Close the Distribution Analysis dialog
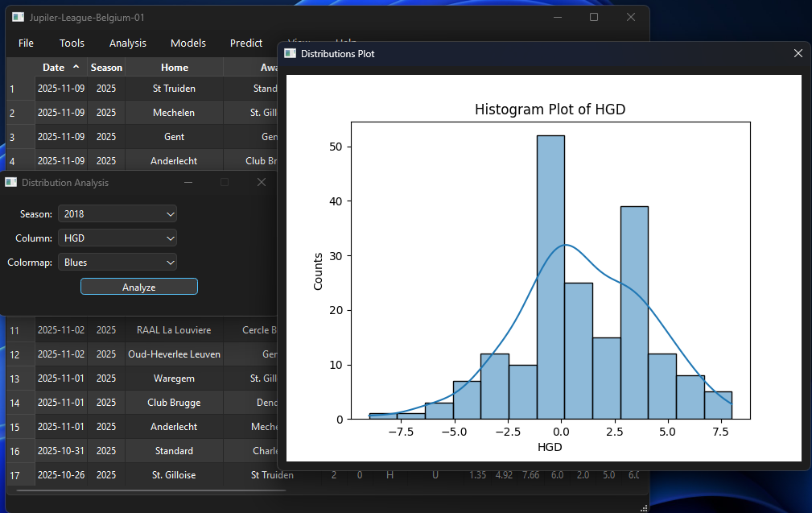Screen dimensions: 812x513 262,182
